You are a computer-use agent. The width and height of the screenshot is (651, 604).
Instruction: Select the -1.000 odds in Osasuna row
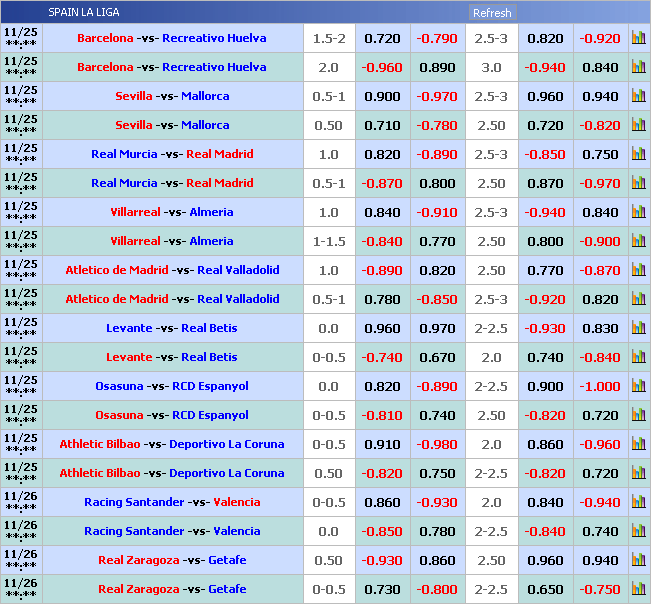tap(600, 386)
